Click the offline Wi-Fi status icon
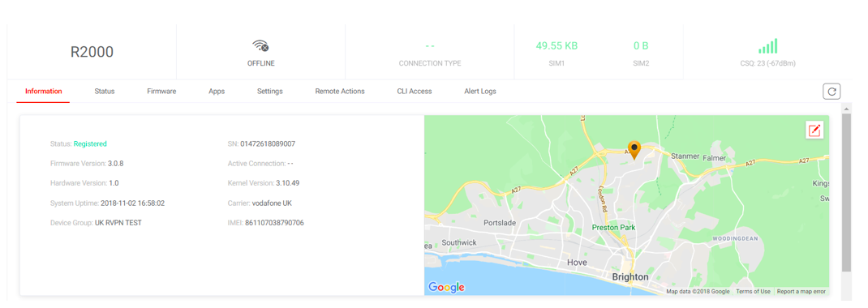Screen dimensions: 868x308 pyautogui.click(x=260, y=46)
